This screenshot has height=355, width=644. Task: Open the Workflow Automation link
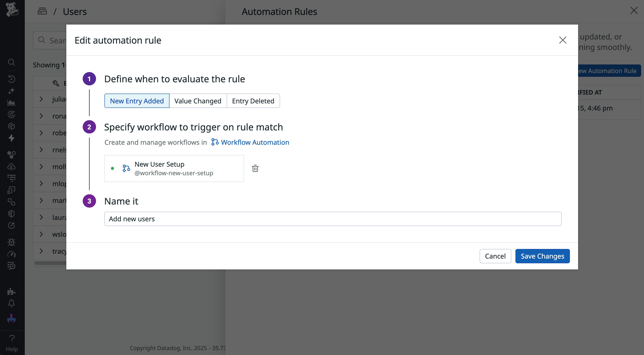click(x=255, y=142)
